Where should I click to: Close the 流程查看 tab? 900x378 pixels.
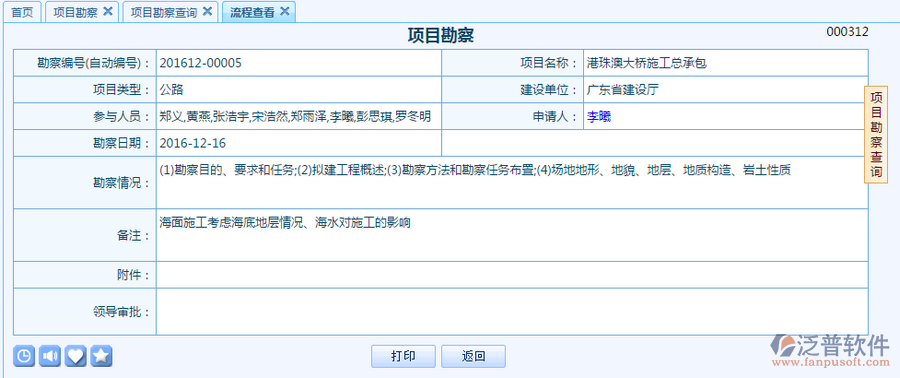point(284,11)
